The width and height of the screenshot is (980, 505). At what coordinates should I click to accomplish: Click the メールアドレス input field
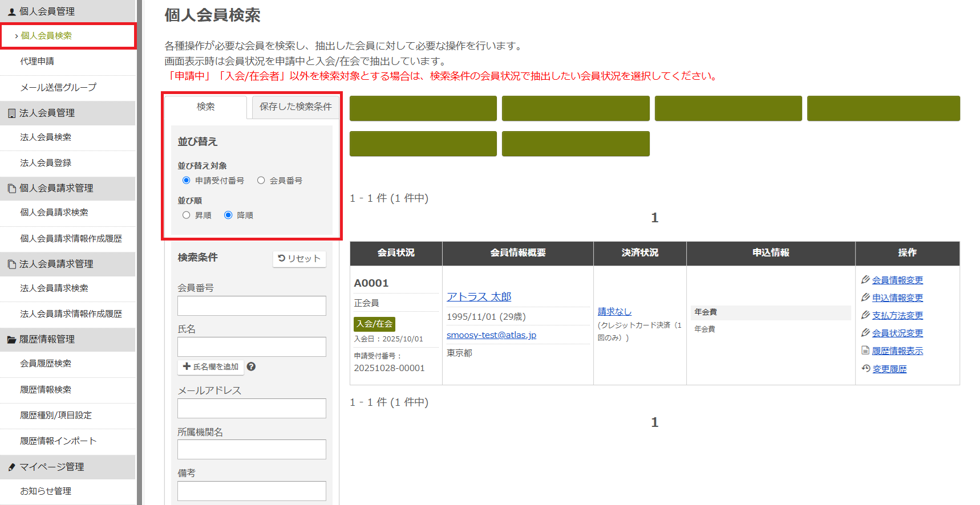(x=252, y=408)
